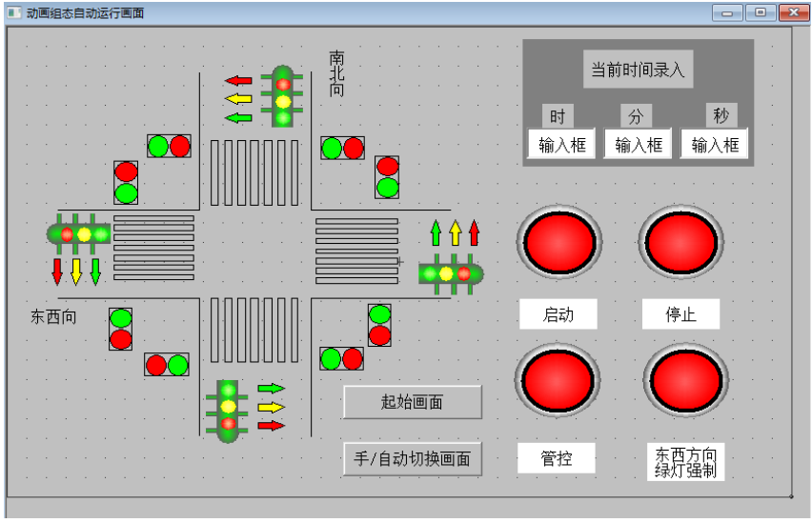Click the 分 label above its input box
The height and width of the screenshot is (523, 812).
[x=636, y=116]
